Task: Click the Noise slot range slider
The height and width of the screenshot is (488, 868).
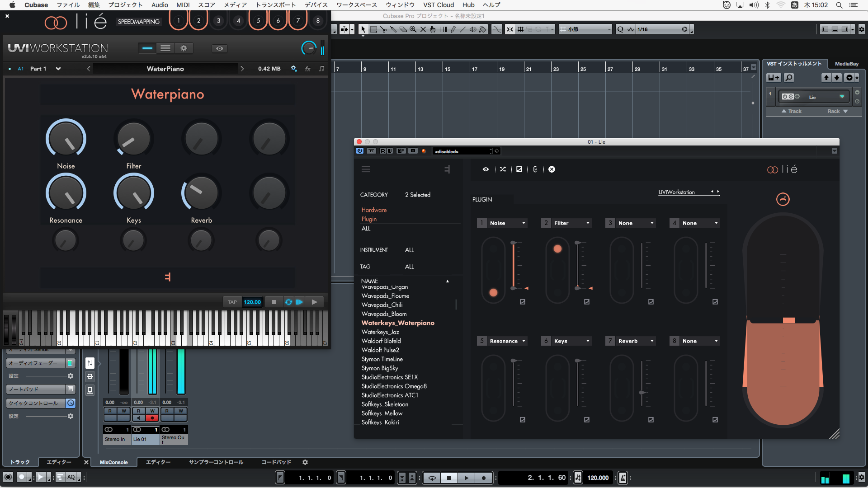Action: tap(514, 265)
